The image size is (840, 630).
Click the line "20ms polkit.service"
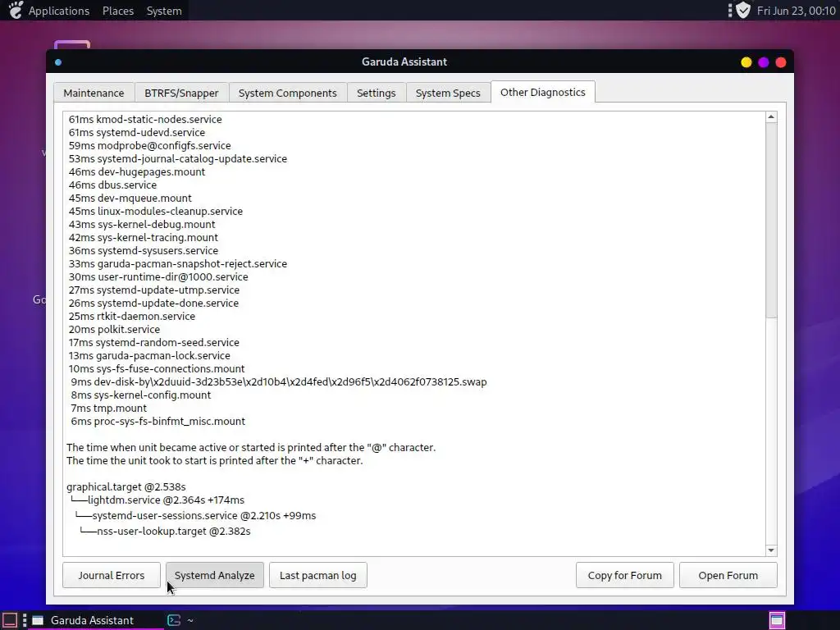(x=114, y=329)
